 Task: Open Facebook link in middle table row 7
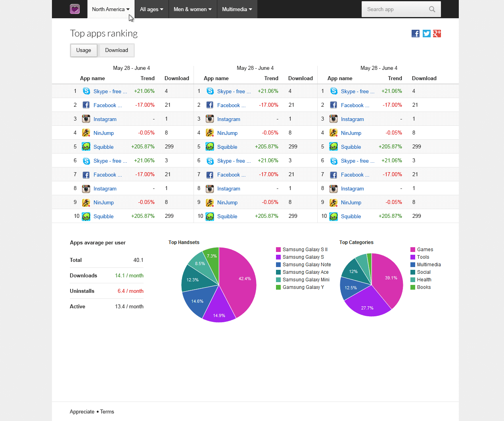coord(229,175)
